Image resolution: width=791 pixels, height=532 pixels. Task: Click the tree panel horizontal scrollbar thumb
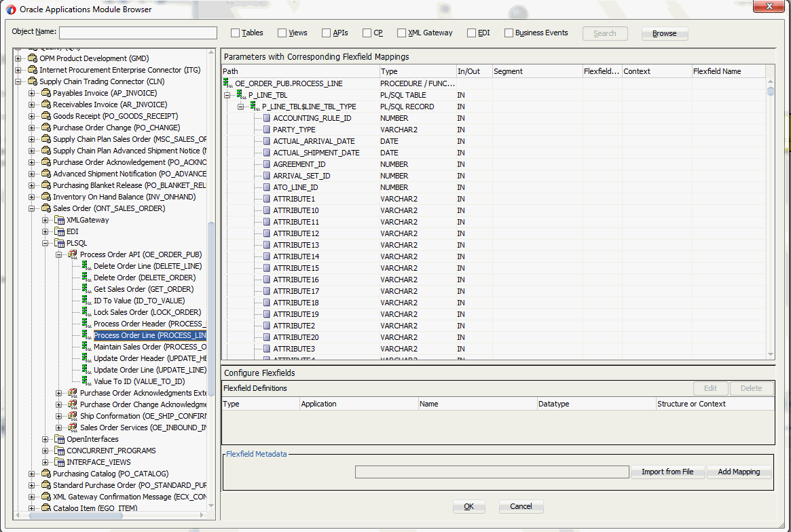tap(75, 515)
